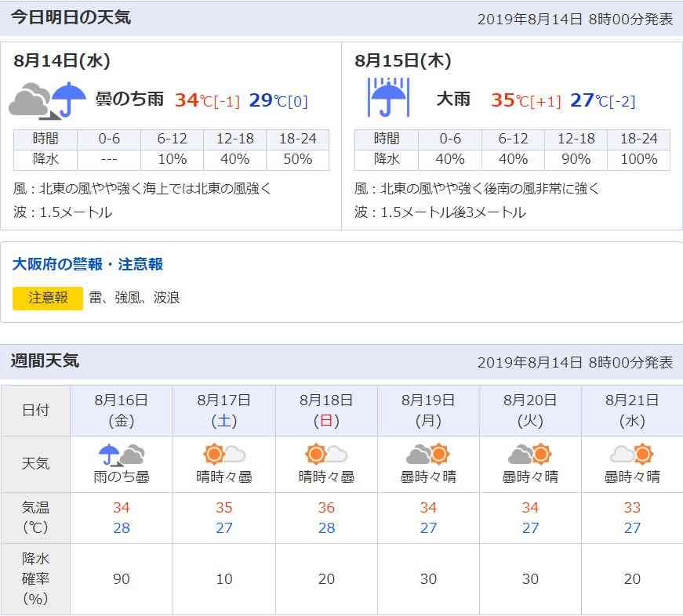Click the 8月15日(木) date heading
This screenshot has height=616, width=683.
tap(402, 60)
